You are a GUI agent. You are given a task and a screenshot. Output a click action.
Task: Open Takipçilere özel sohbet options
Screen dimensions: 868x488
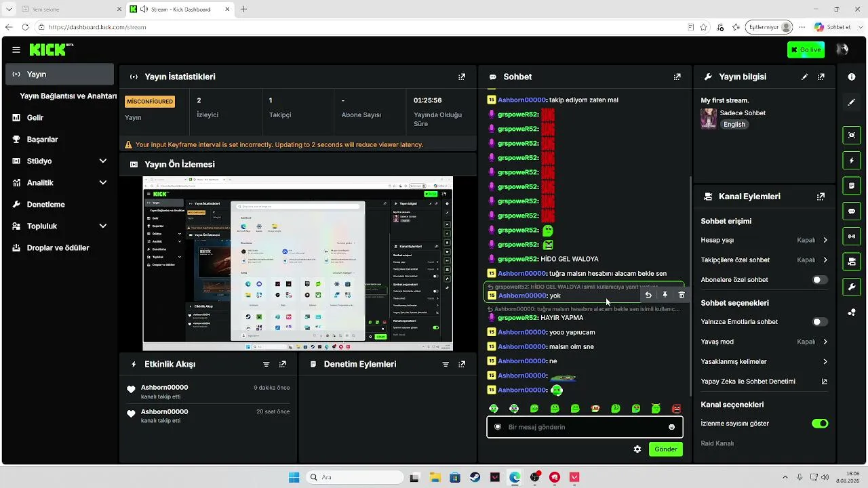click(x=764, y=260)
